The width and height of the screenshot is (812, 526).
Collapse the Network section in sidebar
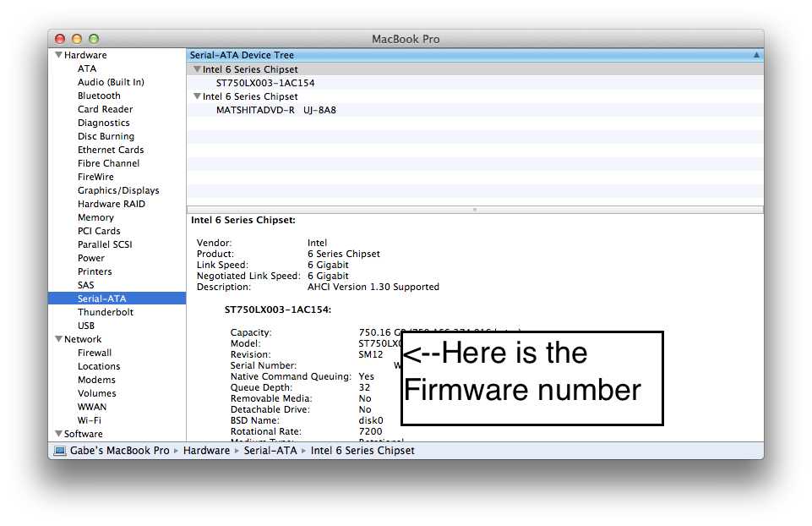[x=58, y=339]
